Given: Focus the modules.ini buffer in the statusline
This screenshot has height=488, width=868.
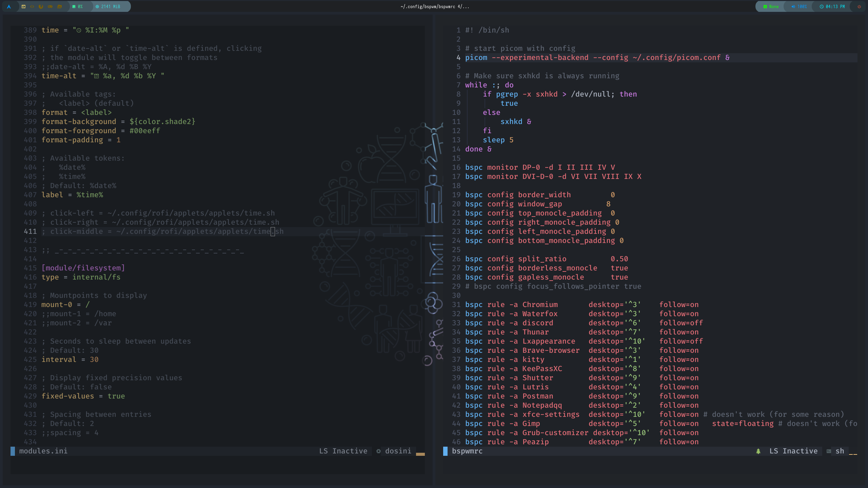Looking at the screenshot, I should click(x=43, y=451).
